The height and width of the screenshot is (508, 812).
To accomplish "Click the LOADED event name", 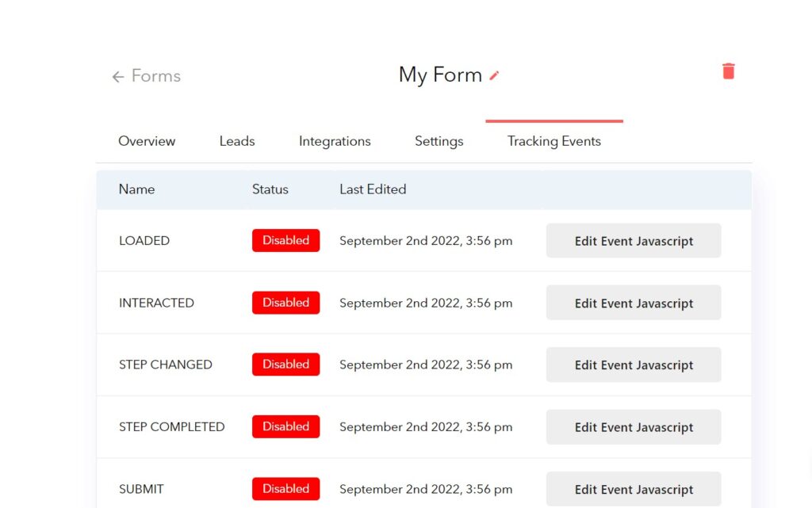I will 144,241.
